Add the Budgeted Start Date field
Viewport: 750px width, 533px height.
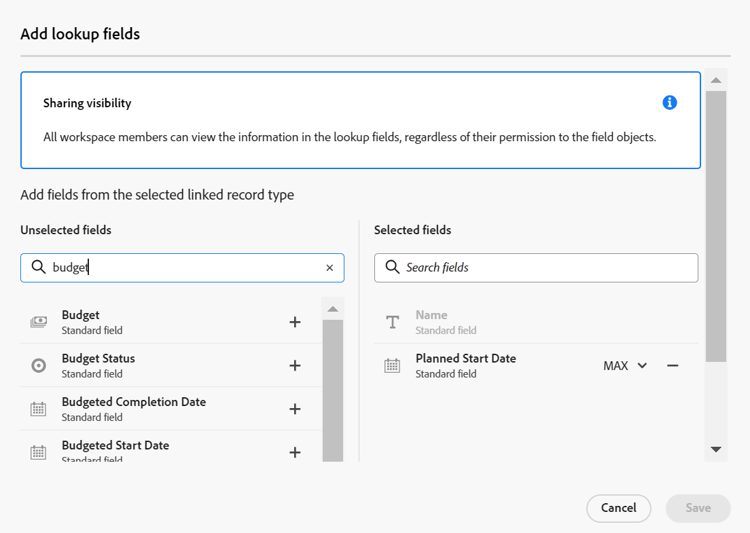[x=295, y=452]
